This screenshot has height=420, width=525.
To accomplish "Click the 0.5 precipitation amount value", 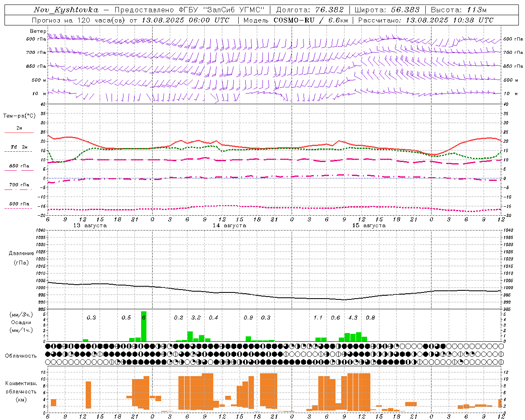I will click(x=126, y=317).
